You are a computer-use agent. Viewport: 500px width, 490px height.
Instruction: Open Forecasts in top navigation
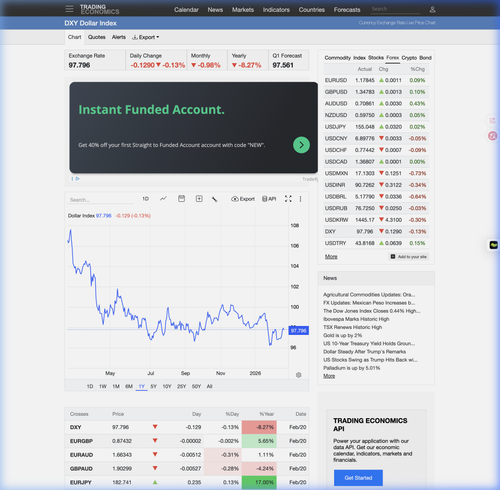point(347,10)
